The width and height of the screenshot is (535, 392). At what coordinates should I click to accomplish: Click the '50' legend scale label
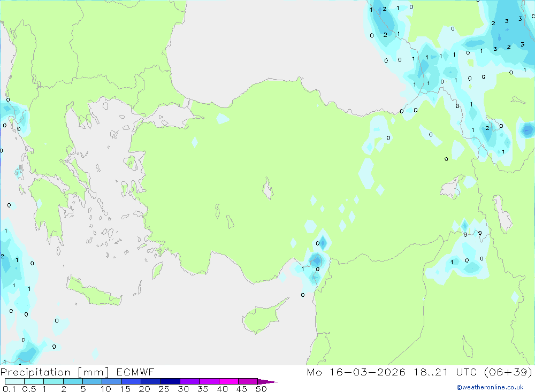point(261,389)
